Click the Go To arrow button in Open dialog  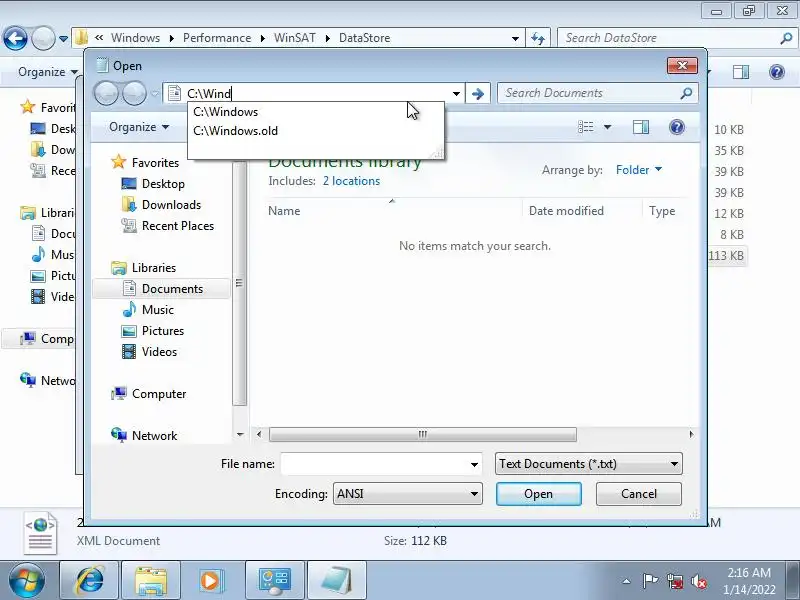click(478, 93)
